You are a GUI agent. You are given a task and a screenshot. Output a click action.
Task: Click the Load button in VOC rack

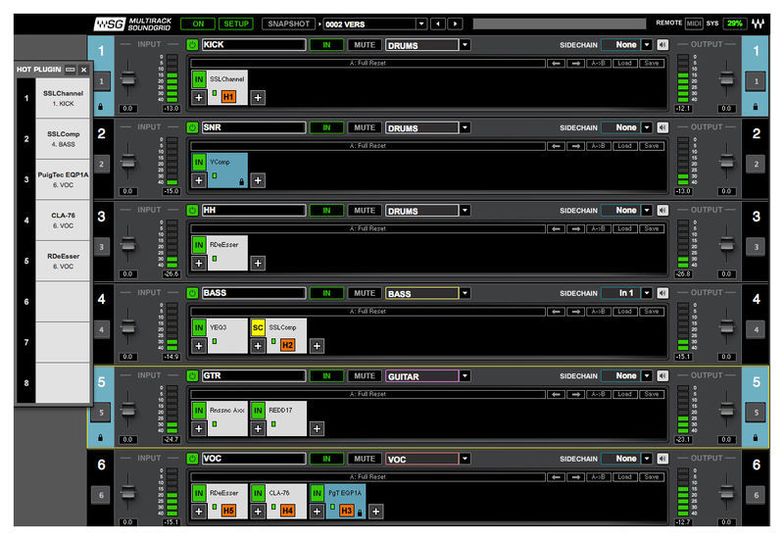pos(624,477)
